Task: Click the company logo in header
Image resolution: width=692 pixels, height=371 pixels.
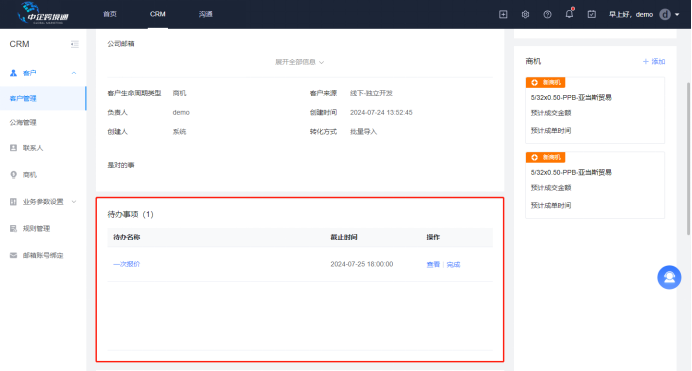Action: click(43, 13)
